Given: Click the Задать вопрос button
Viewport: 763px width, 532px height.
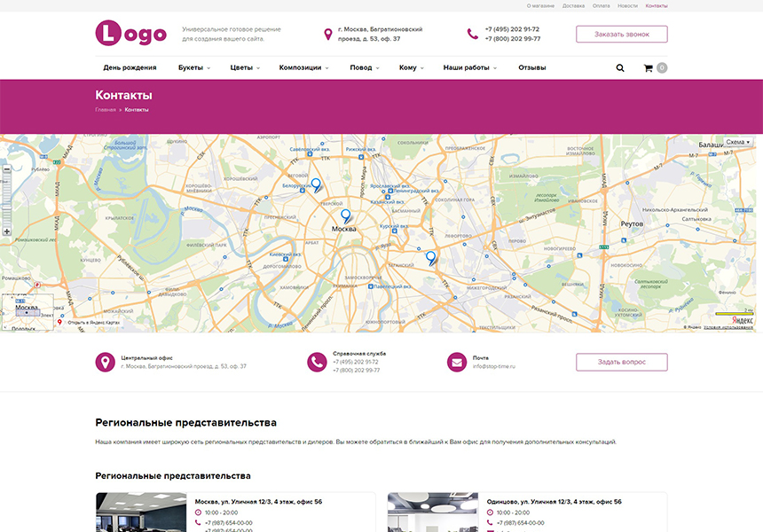Looking at the screenshot, I should point(622,362).
